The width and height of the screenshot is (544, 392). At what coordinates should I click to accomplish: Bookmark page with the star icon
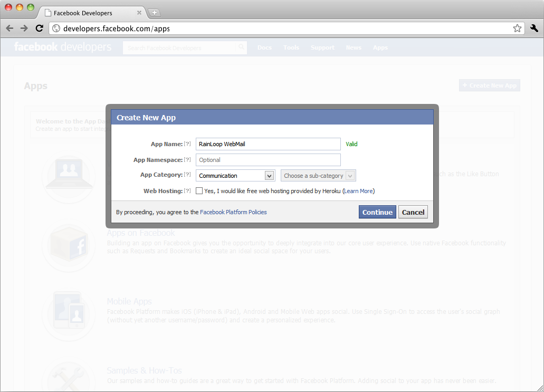coord(517,28)
